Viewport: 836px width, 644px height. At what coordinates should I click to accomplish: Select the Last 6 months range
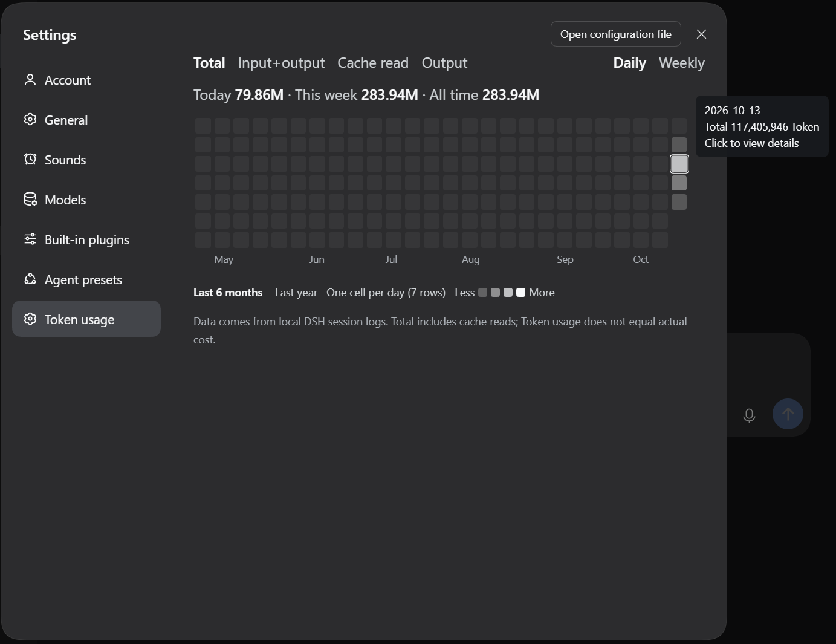tap(228, 293)
